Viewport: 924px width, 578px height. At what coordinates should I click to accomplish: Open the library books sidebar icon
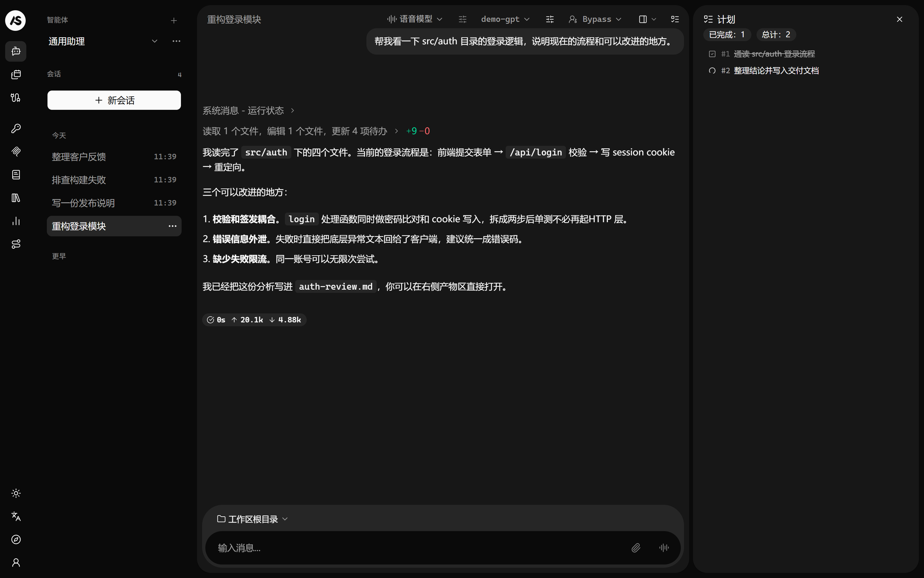(x=16, y=198)
